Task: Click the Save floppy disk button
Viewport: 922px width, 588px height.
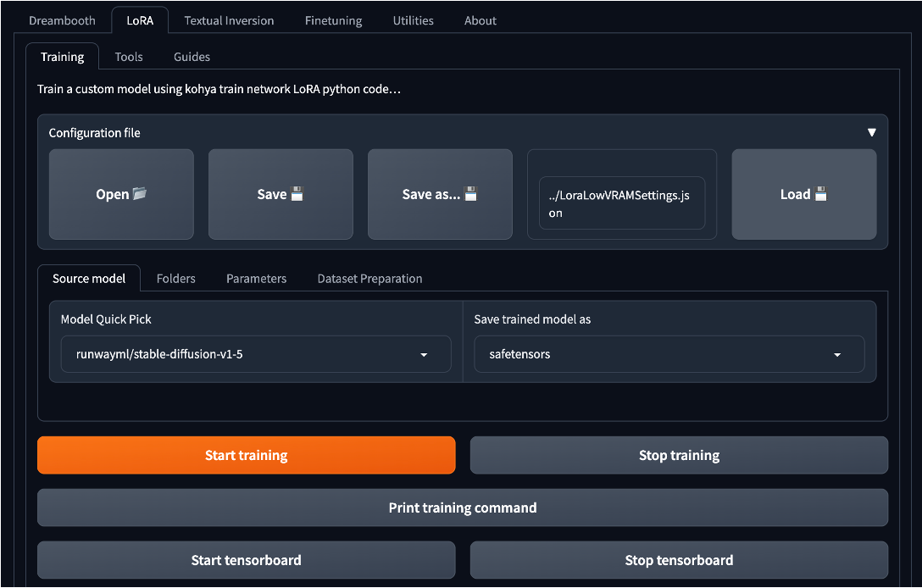Action: [280, 194]
